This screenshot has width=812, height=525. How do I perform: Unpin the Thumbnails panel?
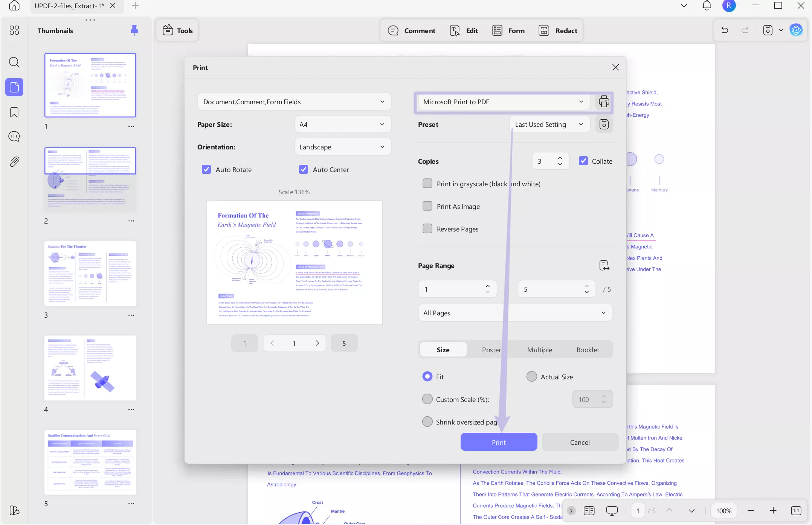tap(134, 30)
